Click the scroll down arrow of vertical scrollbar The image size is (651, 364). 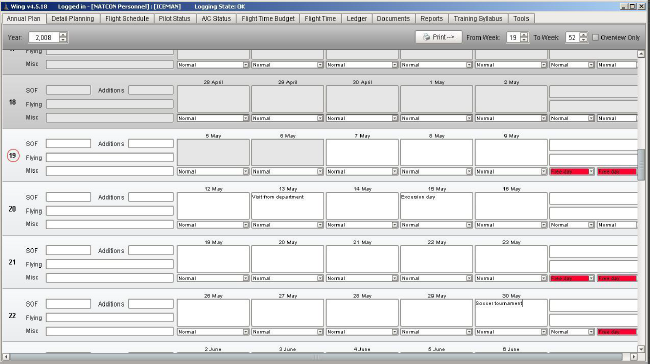pos(641,349)
